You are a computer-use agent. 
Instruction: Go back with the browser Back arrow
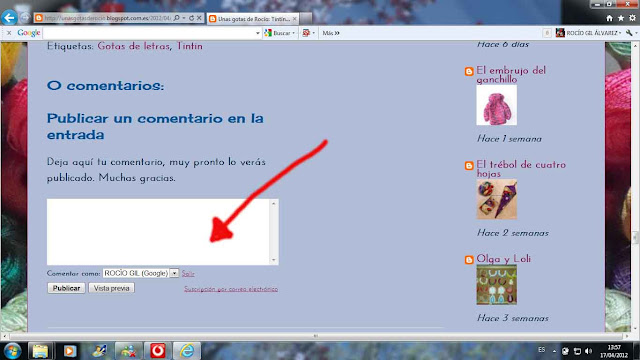pos(9,18)
